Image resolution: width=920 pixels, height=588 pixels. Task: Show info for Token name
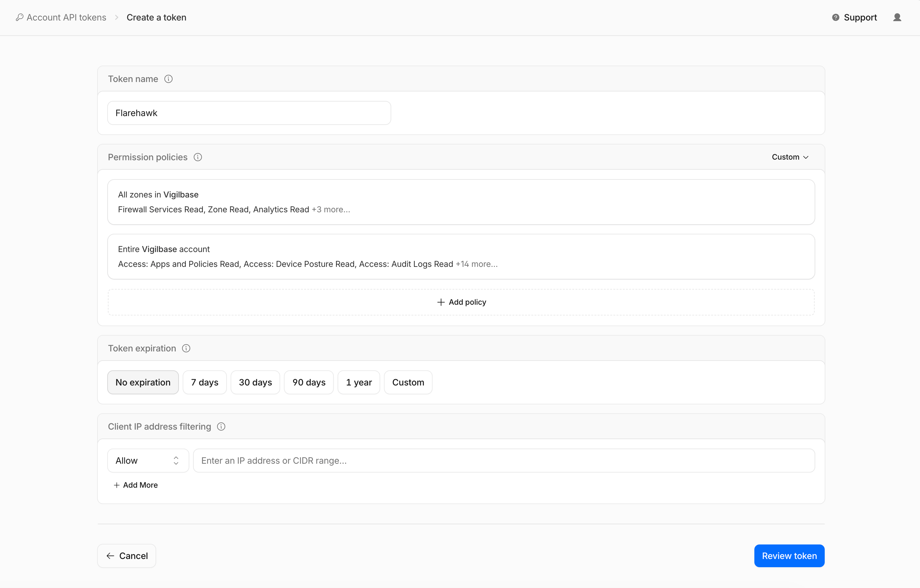[168, 79]
